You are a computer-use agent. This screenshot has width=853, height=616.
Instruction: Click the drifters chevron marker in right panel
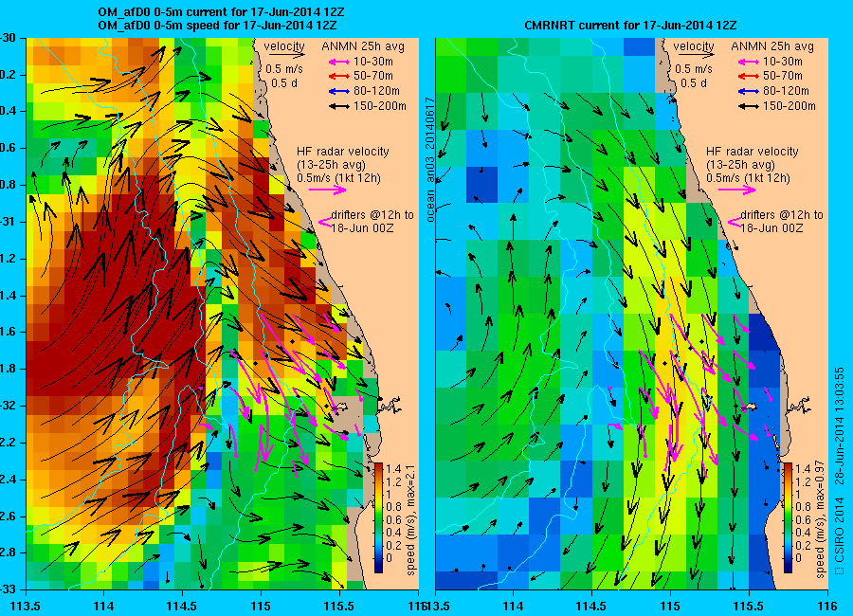[x=735, y=222]
